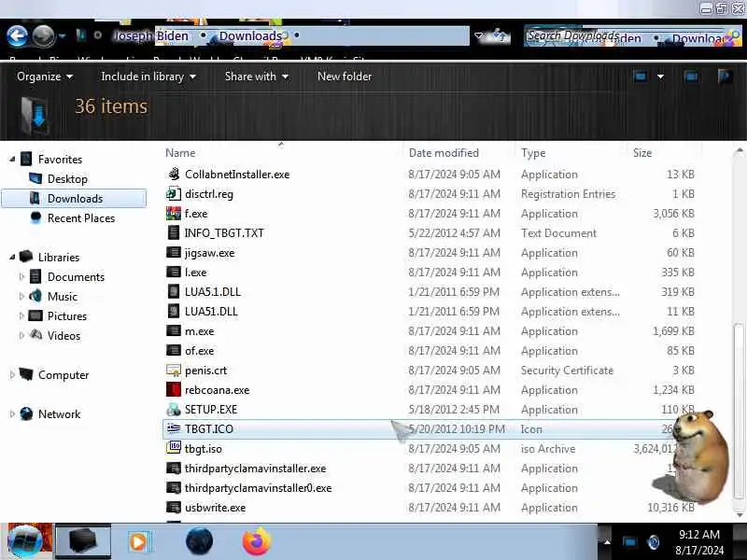Go back with the Back arrow button

coord(17,35)
